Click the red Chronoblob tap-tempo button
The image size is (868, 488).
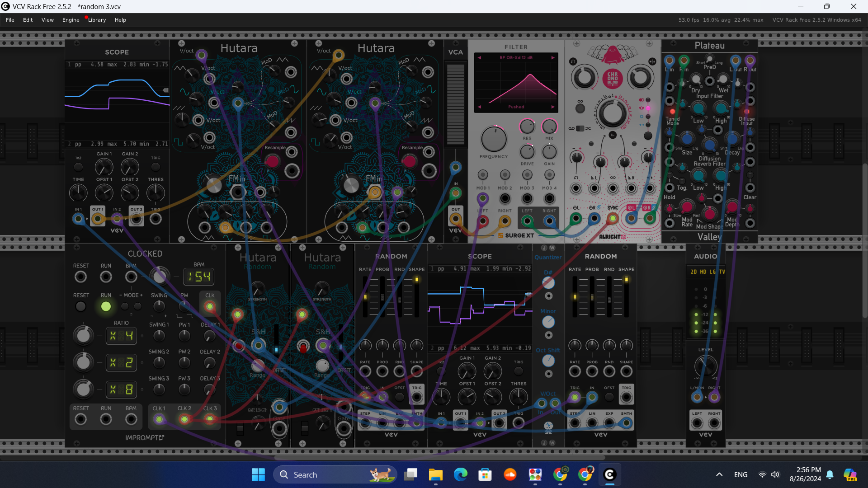[613, 79]
